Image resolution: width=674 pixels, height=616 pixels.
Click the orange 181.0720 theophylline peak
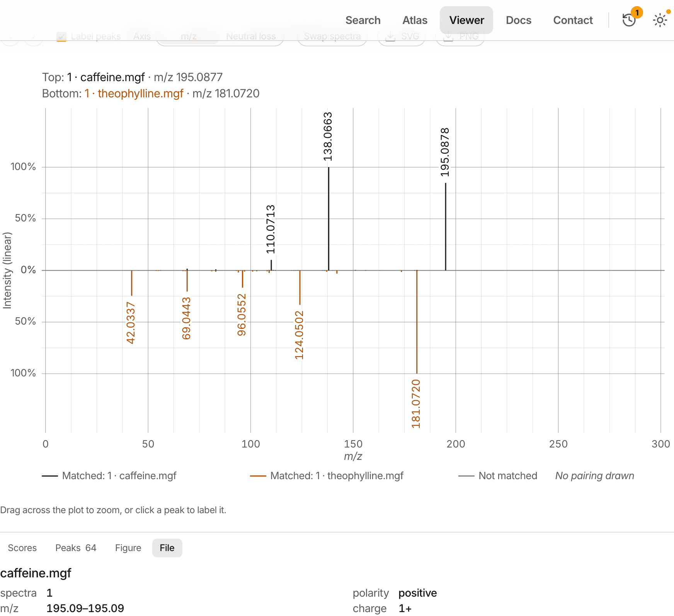tap(417, 322)
